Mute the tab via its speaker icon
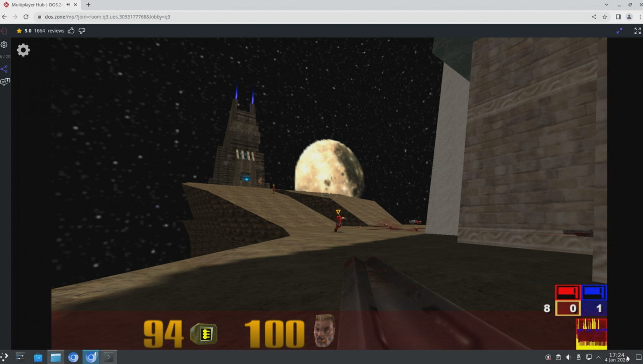Image resolution: width=643 pixels, height=364 pixels. [68, 5]
